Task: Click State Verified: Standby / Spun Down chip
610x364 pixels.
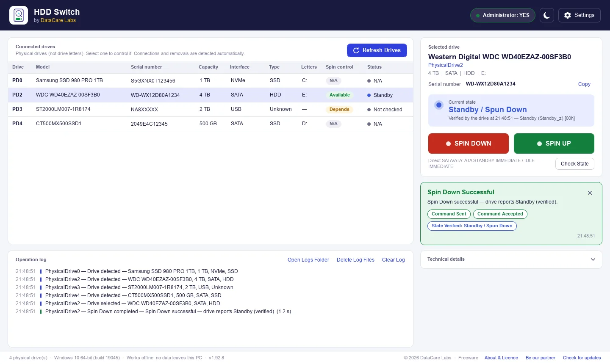Action: [472, 226]
